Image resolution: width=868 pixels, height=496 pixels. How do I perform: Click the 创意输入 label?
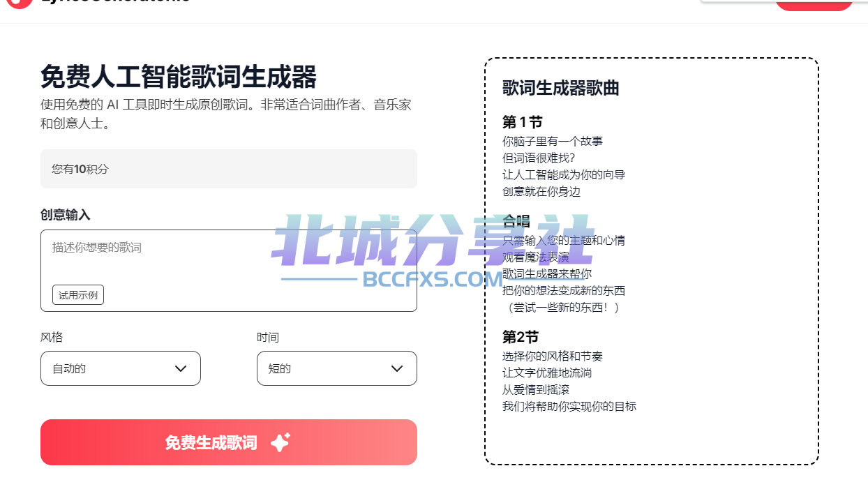tap(66, 215)
